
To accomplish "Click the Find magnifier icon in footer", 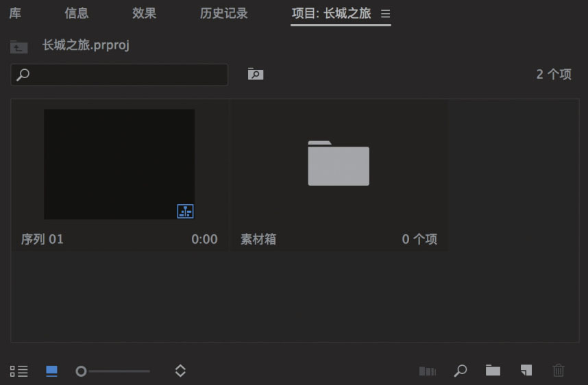I will (460, 371).
